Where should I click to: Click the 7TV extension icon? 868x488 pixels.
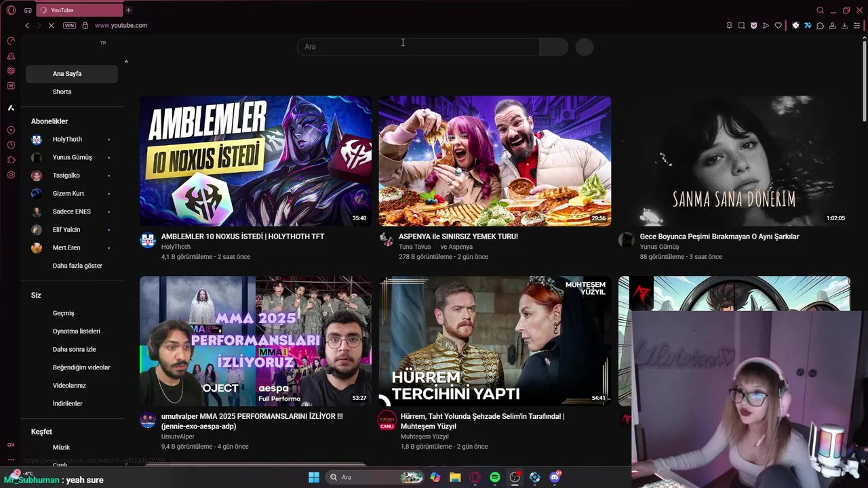(808, 26)
